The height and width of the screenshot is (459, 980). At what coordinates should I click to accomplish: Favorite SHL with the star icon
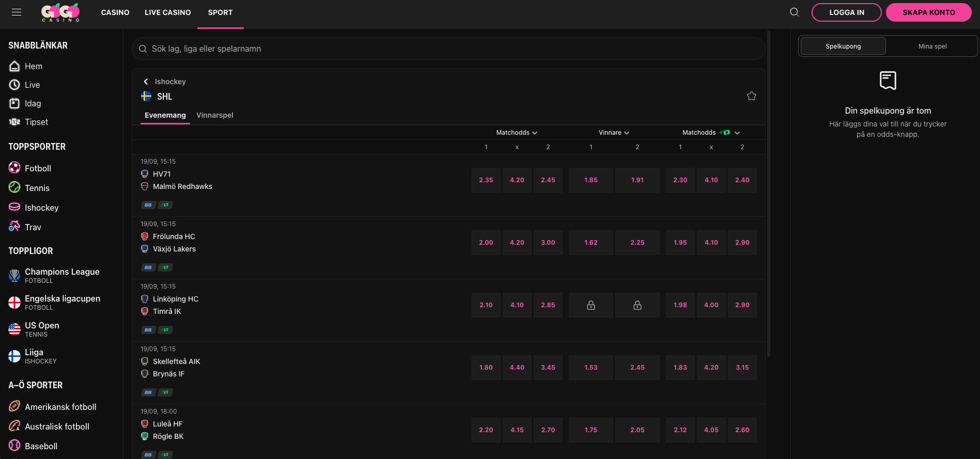coord(752,96)
